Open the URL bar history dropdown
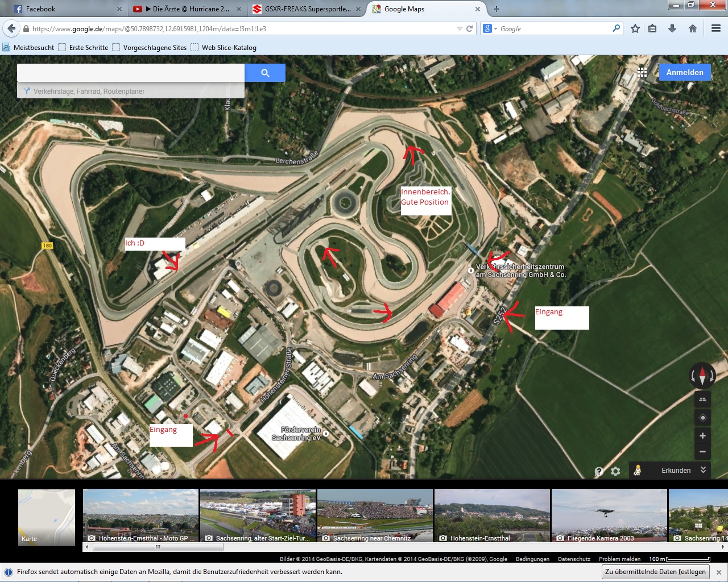 [460, 28]
